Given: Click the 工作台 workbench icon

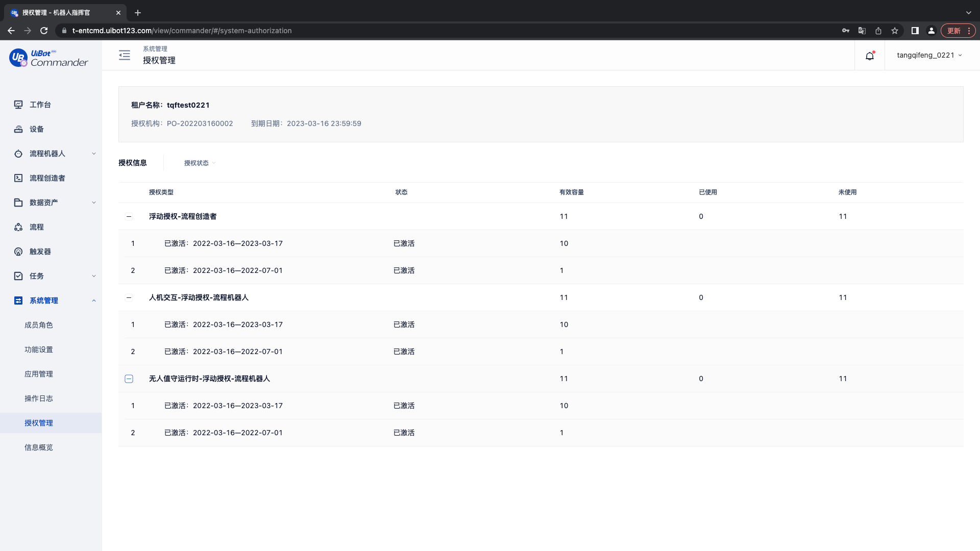Looking at the screenshot, I should [x=18, y=105].
